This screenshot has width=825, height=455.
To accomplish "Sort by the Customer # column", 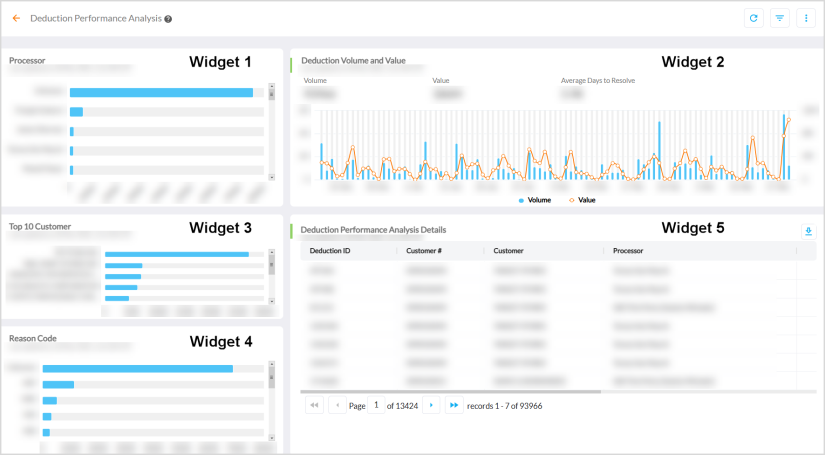I will point(424,251).
